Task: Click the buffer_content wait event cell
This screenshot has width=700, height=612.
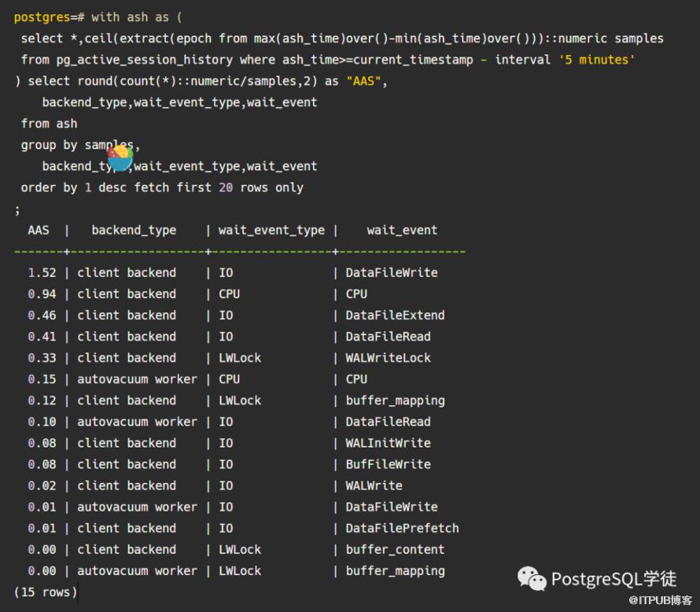Action: tap(395, 550)
